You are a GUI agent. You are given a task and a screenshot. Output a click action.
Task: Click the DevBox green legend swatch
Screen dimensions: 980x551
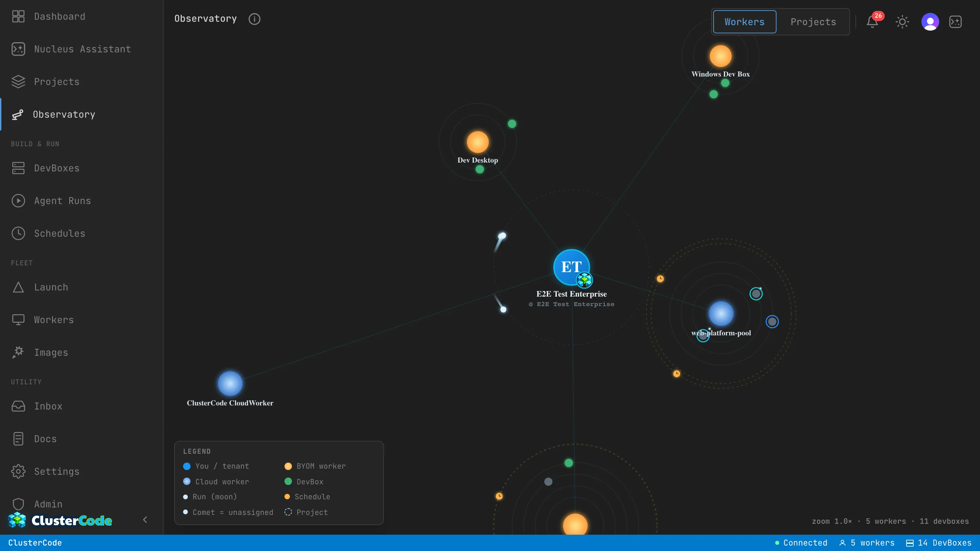[288, 481]
